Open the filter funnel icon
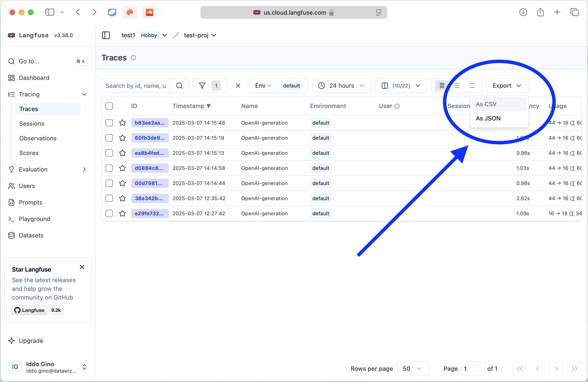588x382 pixels. (202, 86)
